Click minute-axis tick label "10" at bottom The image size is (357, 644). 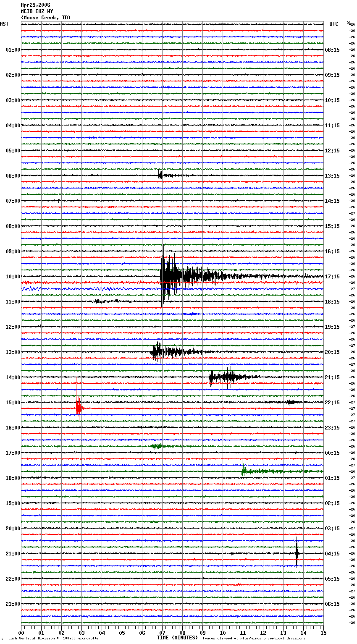(223, 633)
